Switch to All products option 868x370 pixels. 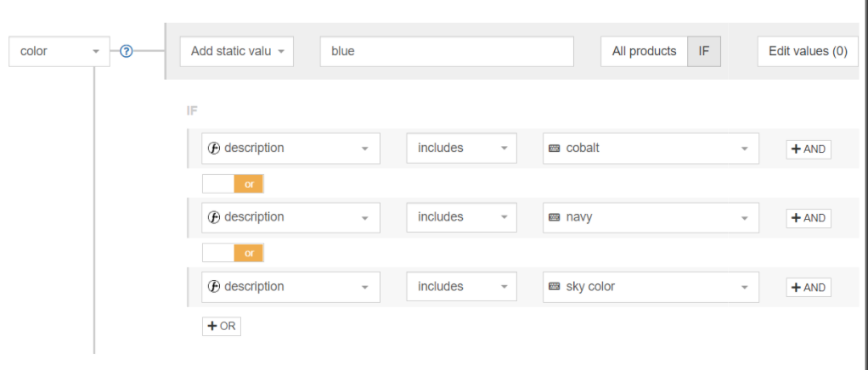(644, 51)
